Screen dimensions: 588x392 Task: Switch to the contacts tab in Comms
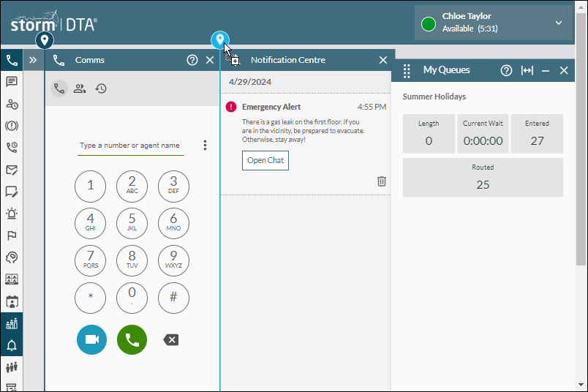(x=80, y=88)
